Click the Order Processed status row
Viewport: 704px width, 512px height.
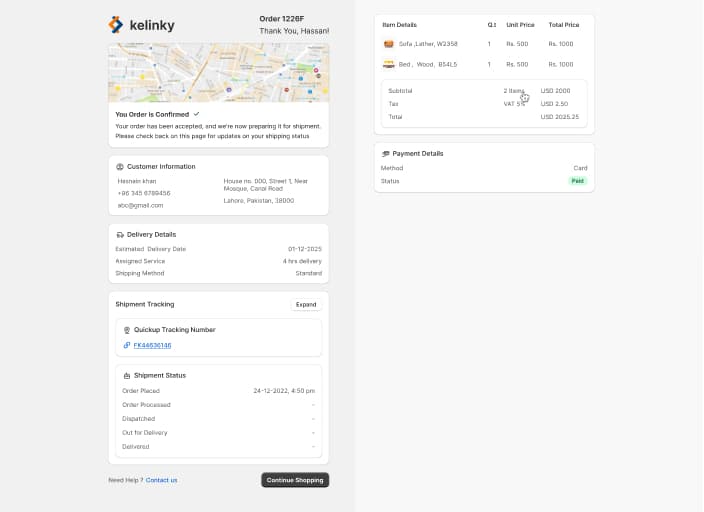219,405
